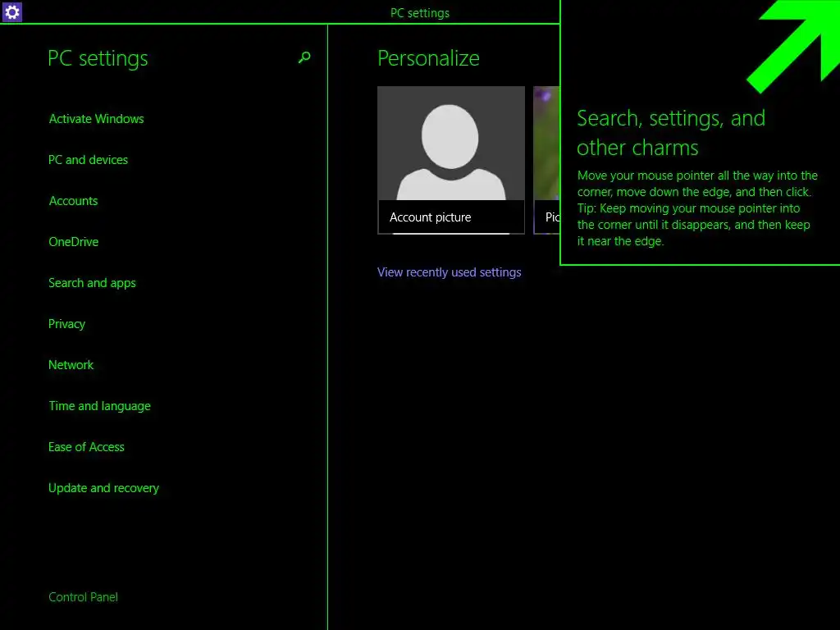Screen dimensions: 840x630
Task: Open Network settings
Action: click(x=71, y=365)
